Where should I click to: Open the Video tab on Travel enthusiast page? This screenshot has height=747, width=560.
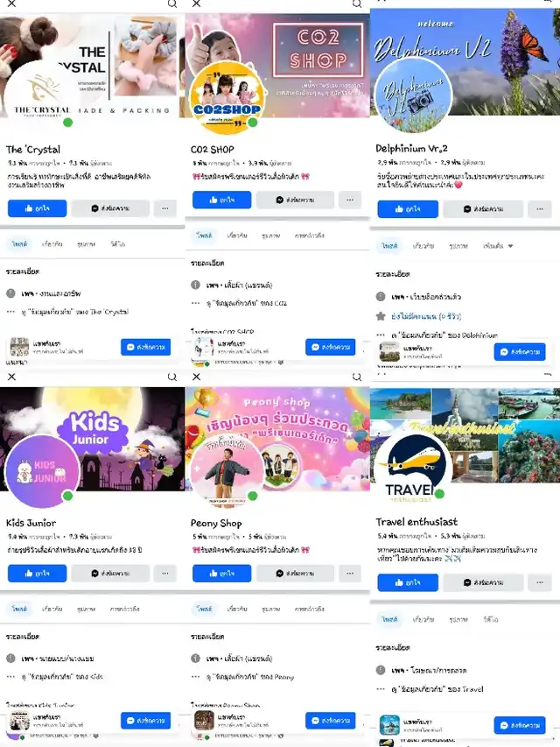pos(491,619)
